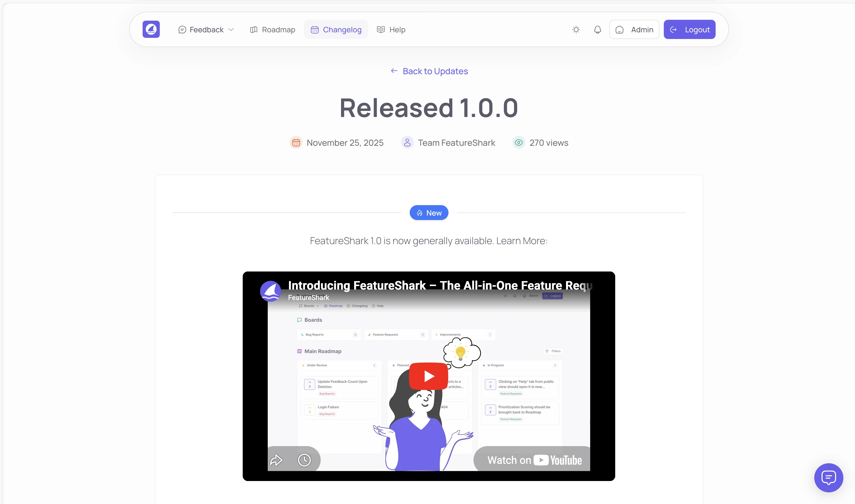
Task: Click the Logout button
Action: pos(689,30)
